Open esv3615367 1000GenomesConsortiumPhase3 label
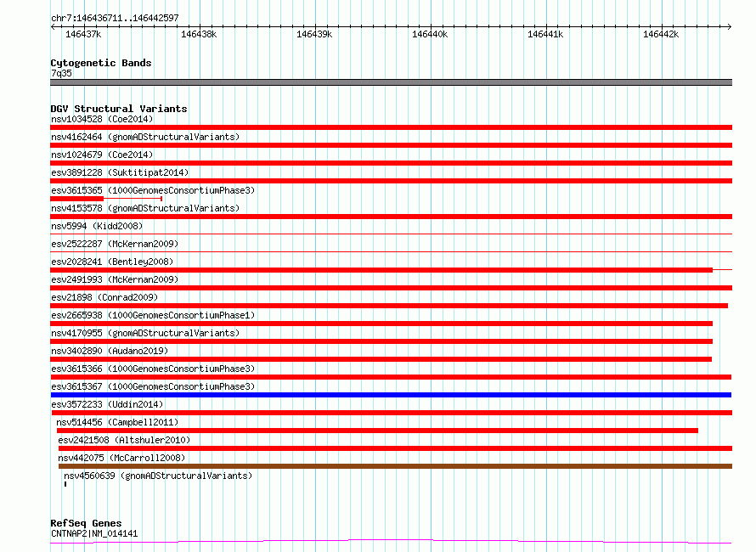 click(153, 386)
